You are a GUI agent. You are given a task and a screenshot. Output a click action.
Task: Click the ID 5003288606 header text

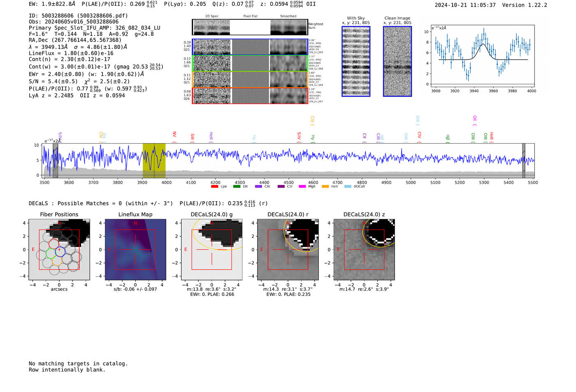(x=78, y=16)
